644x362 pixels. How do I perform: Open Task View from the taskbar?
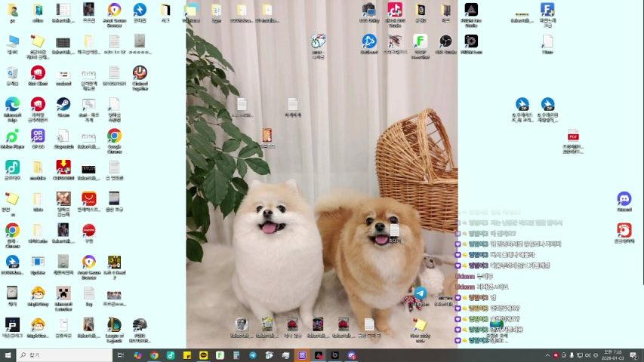pyautogui.click(x=121, y=354)
